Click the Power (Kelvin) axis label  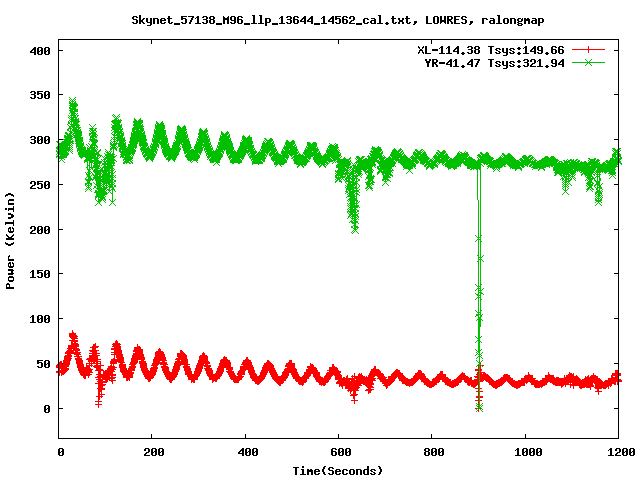tap(10, 241)
